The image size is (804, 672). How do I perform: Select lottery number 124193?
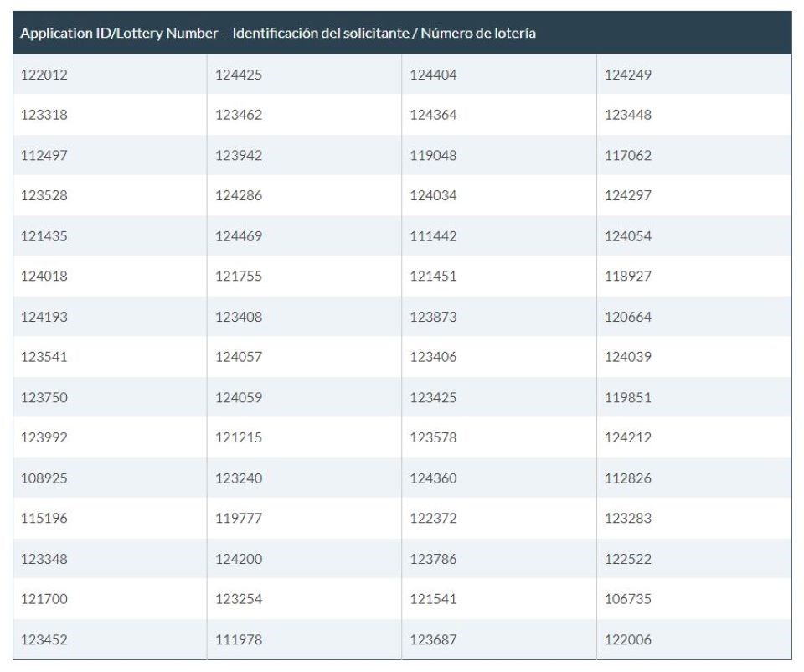coord(44,317)
